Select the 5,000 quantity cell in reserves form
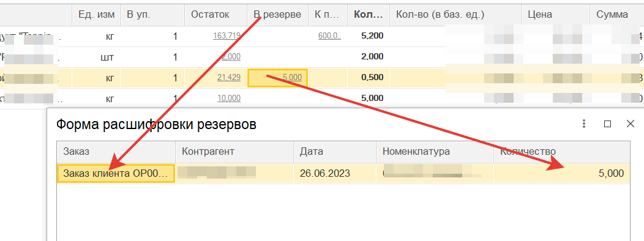This screenshot has height=241, width=644. (x=562, y=173)
